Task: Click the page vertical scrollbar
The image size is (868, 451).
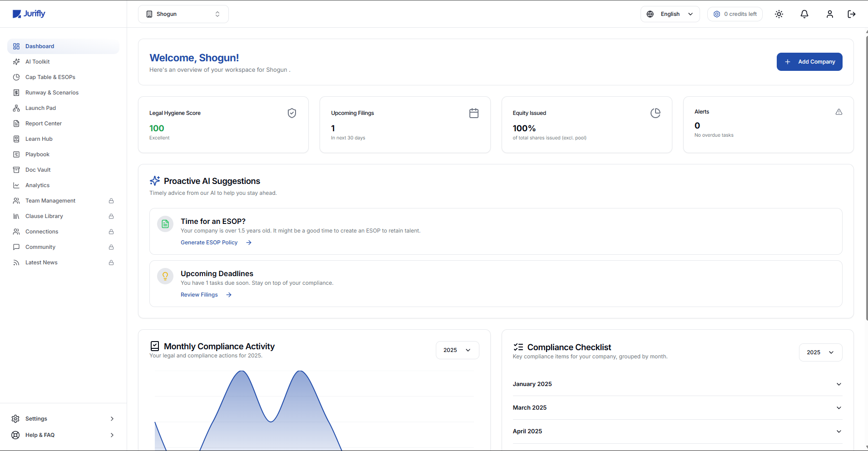Action: [867, 177]
